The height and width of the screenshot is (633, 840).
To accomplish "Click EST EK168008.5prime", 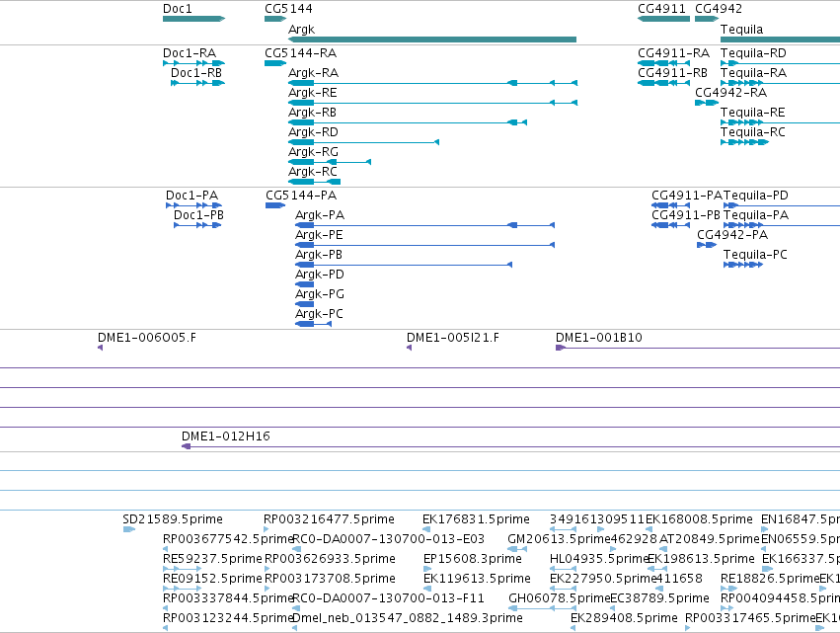I will tap(699, 519).
